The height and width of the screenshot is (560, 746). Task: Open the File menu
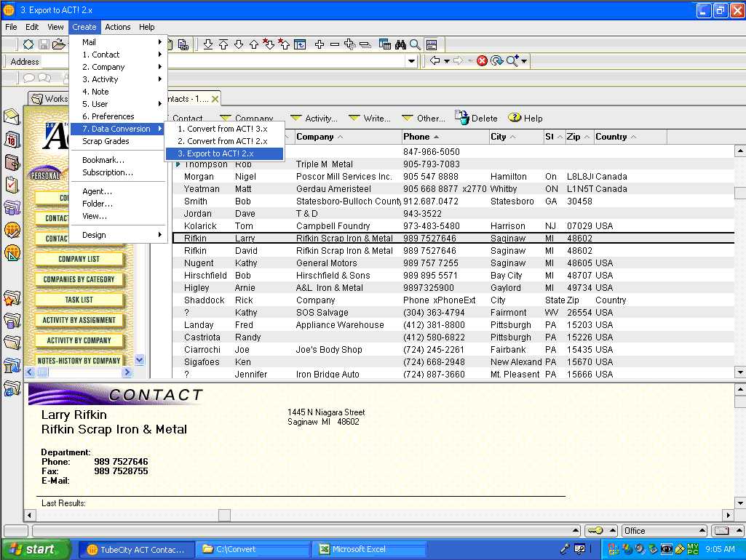pos(11,27)
